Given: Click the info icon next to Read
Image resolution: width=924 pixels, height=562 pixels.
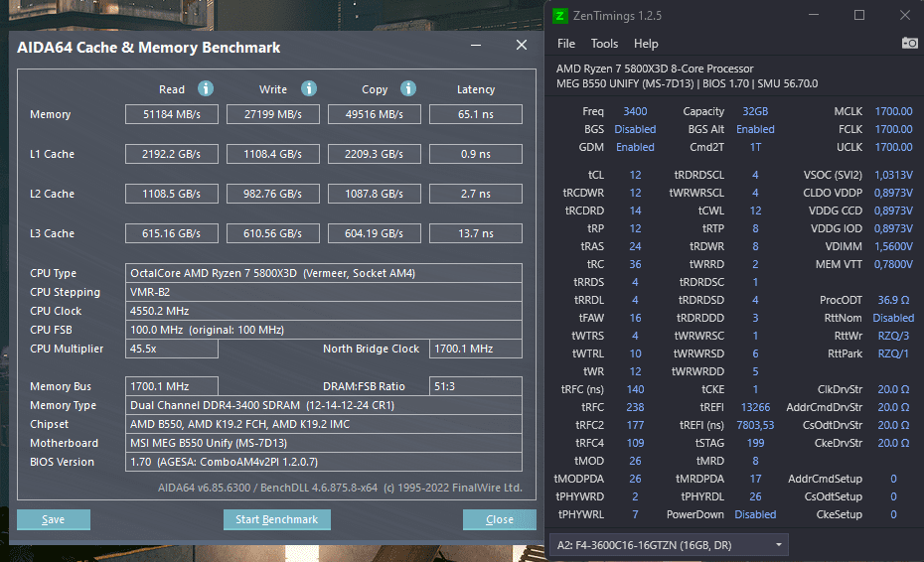Looking at the screenshot, I should [x=205, y=88].
